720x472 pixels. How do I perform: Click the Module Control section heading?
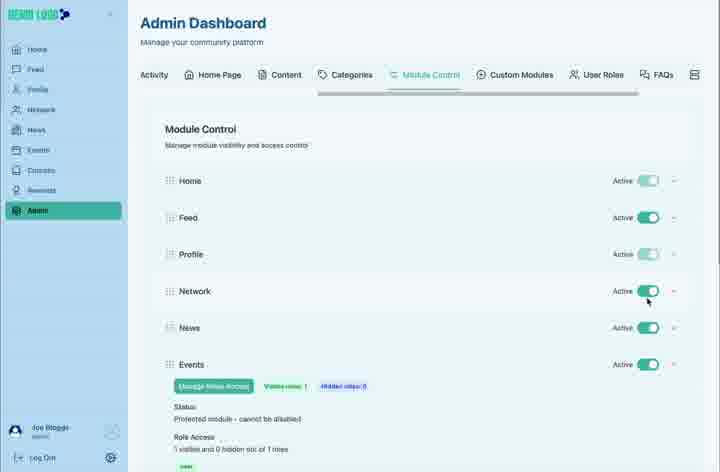coord(201,129)
